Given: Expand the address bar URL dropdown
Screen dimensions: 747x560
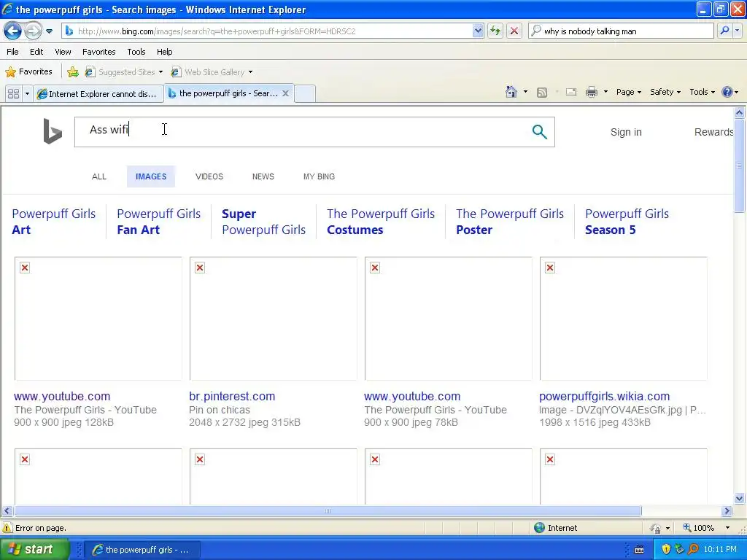Looking at the screenshot, I should click(478, 31).
